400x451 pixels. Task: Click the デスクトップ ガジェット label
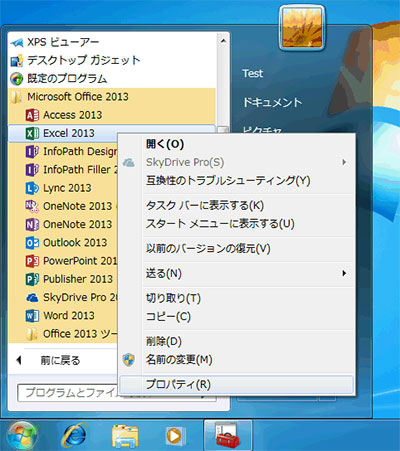coord(83,60)
